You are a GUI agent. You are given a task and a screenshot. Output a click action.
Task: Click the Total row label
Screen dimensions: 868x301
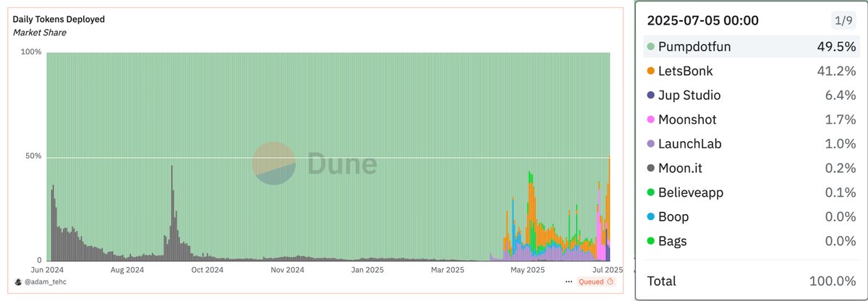click(661, 281)
